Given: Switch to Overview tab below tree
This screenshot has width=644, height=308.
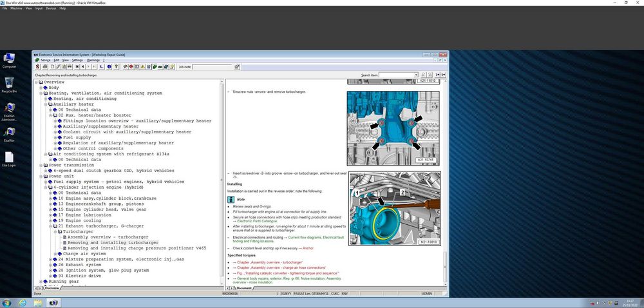Looking at the screenshot, I should (52, 288).
